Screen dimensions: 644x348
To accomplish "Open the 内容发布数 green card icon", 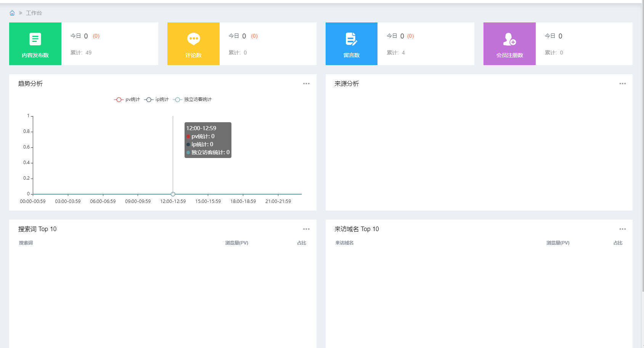I will (35, 39).
